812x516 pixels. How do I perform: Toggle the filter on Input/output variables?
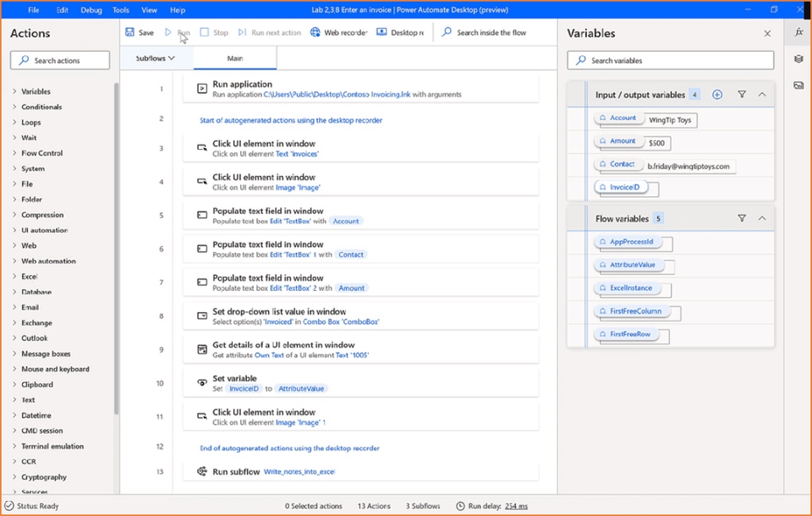pos(742,95)
